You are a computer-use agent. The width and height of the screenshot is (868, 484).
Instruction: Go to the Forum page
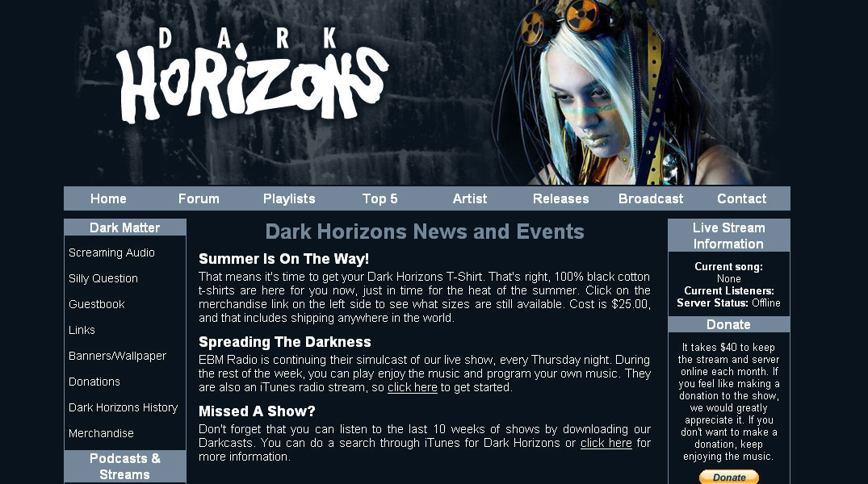click(199, 198)
